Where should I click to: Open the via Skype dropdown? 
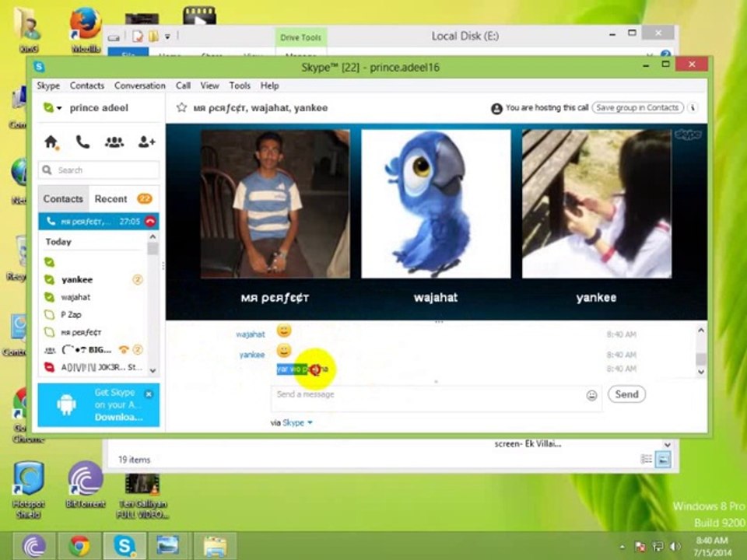pos(310,422)
